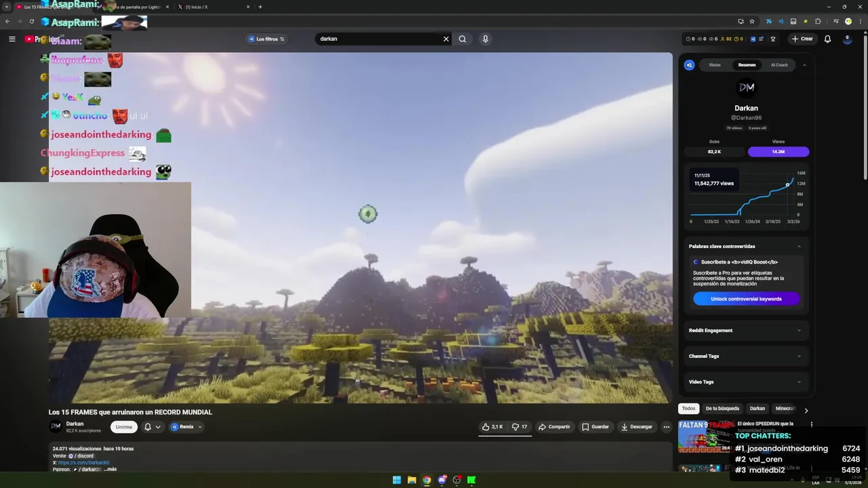Open the YouTube hamburger guide menu
868x488 pixels.
tap(12, 39)
